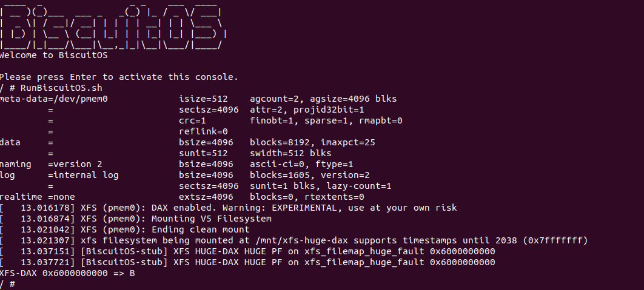Click the crc=1 entry
This screenshot has height=290, width=644.
[193, 120]
